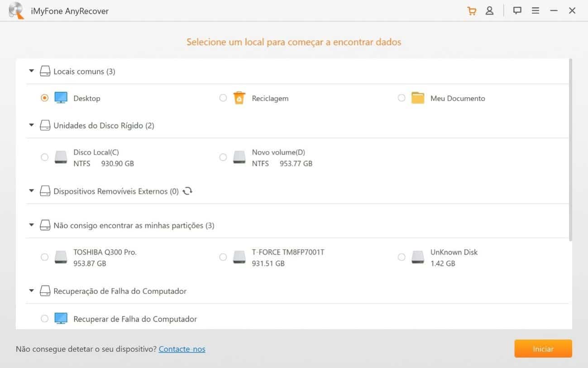
Task: Click the TOSHIBA Q300 Pro. disk icon
Action: 61,257
